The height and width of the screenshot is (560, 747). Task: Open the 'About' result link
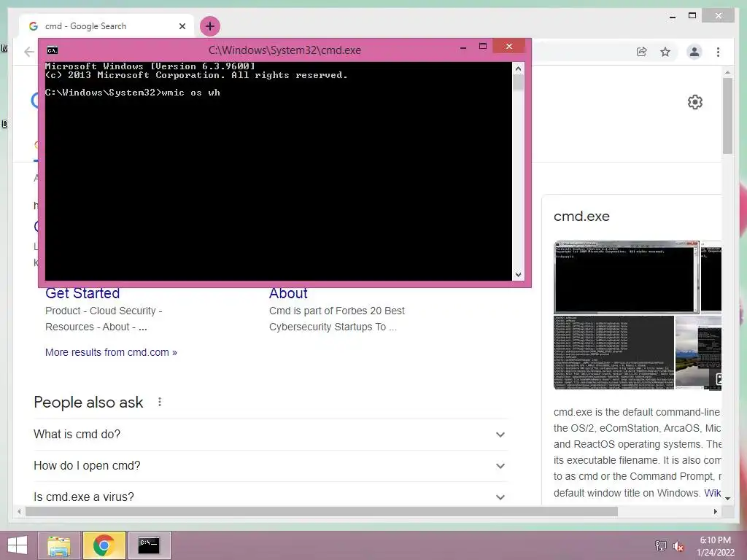click(288, 293)
